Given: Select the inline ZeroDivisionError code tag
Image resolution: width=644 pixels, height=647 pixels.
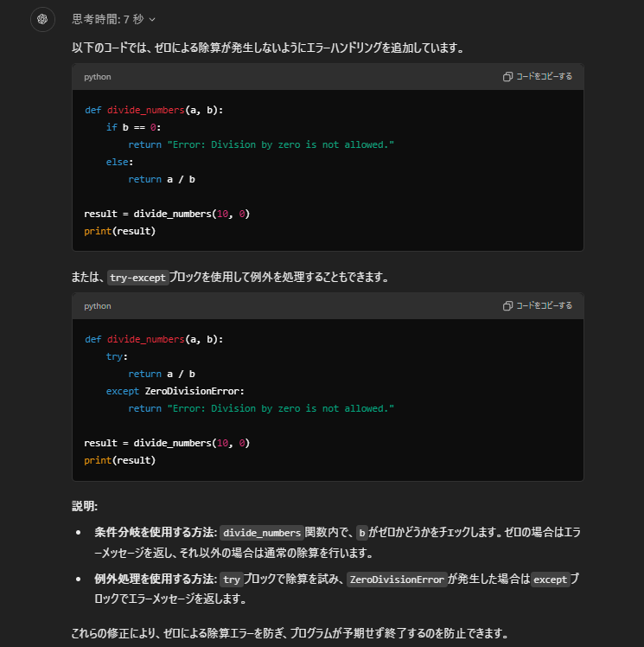Looking at the screenshot, I should 396,580.
